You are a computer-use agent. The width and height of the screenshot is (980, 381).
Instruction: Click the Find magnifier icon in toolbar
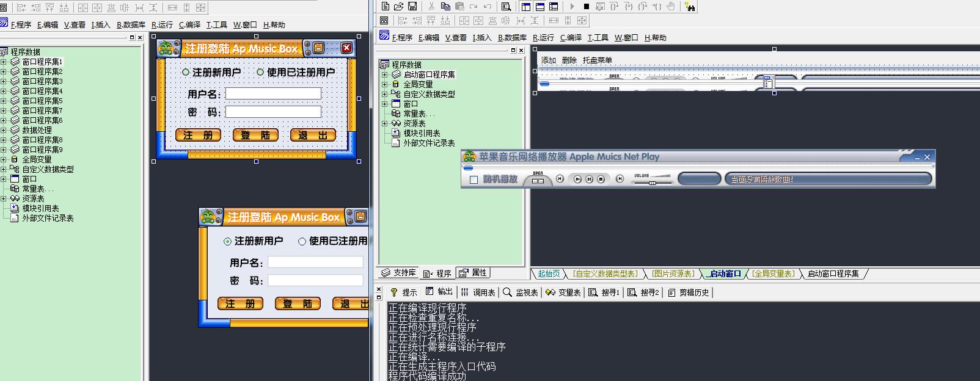pyautogui.click(x=506, y=6)
